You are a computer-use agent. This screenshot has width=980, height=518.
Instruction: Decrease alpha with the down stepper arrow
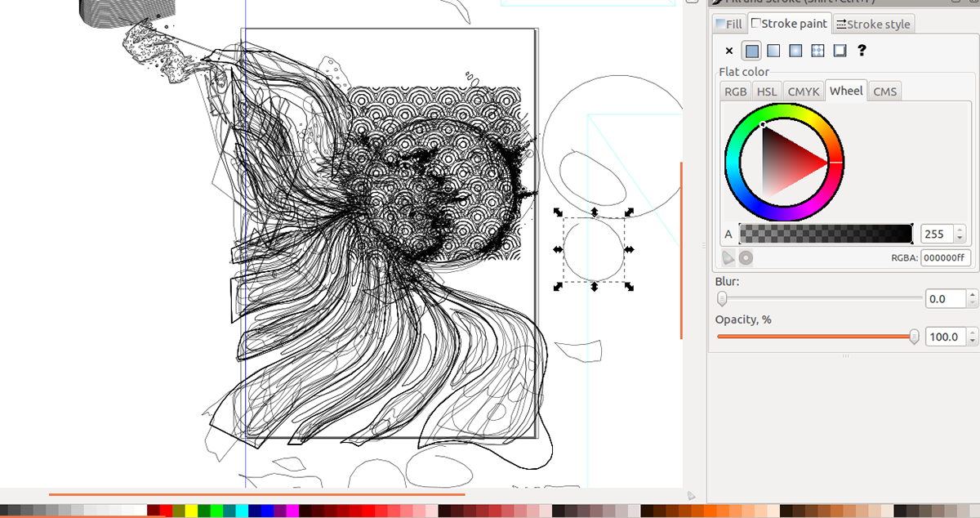[961, 239]
